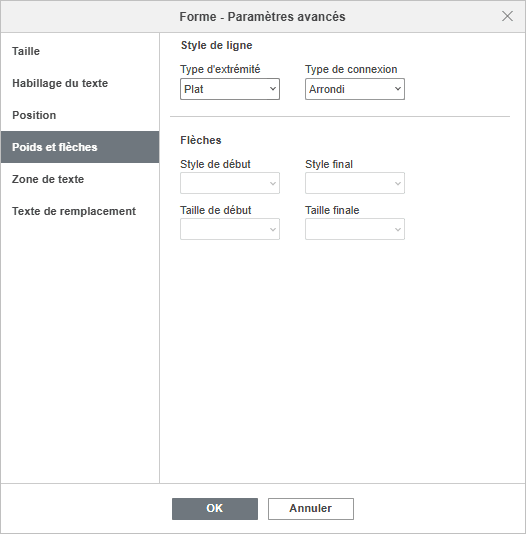This screenshot has height=534, width=526.
Task: Expand the Style final dropdown
Action: pos(355,183)
